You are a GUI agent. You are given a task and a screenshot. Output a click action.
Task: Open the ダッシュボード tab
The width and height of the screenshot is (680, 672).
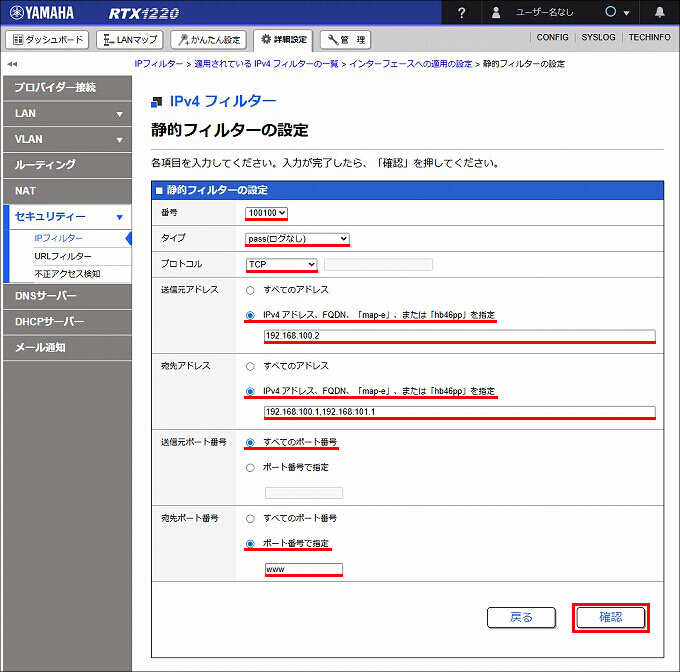pos(47,40)
